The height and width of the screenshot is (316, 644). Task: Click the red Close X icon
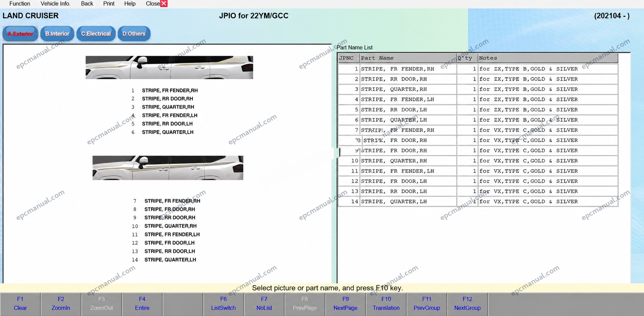(164, 4)
